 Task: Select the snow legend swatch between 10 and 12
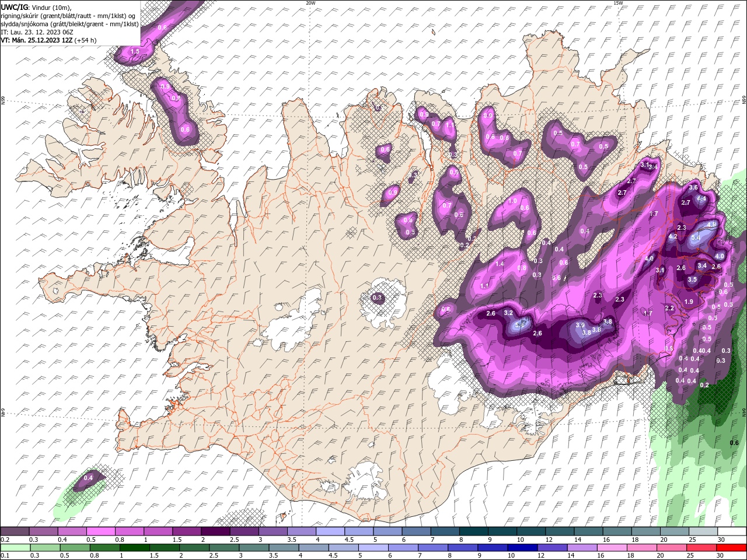[x=531, y=531]
